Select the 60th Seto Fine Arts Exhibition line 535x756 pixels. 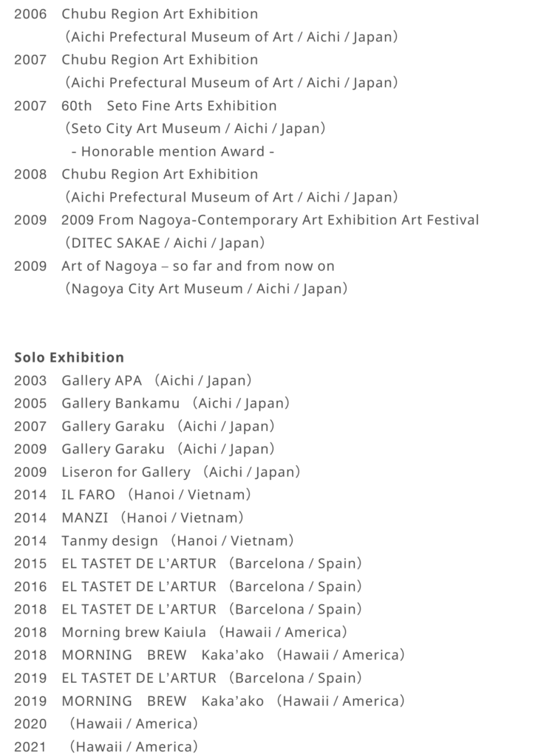[168, 106]
